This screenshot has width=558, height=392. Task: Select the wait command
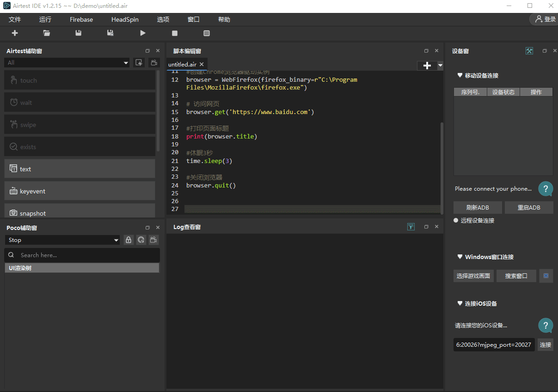click(x=80, y=103)
